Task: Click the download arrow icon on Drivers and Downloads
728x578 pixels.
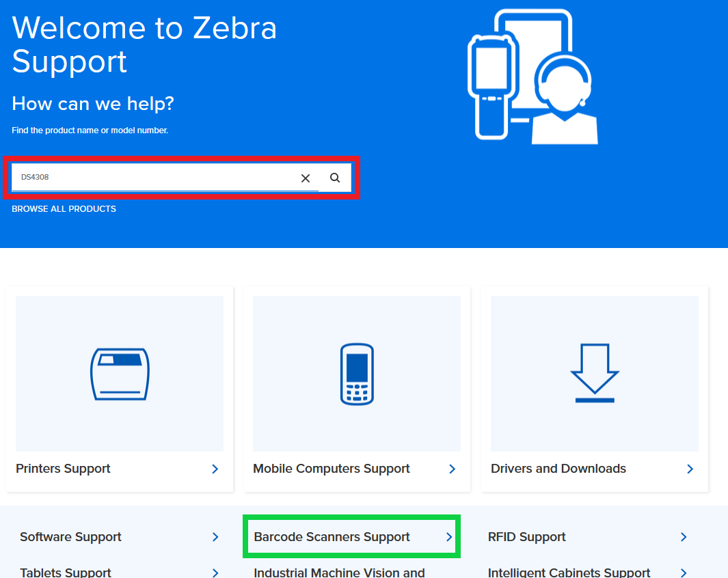Action: (x=594, y=373)
